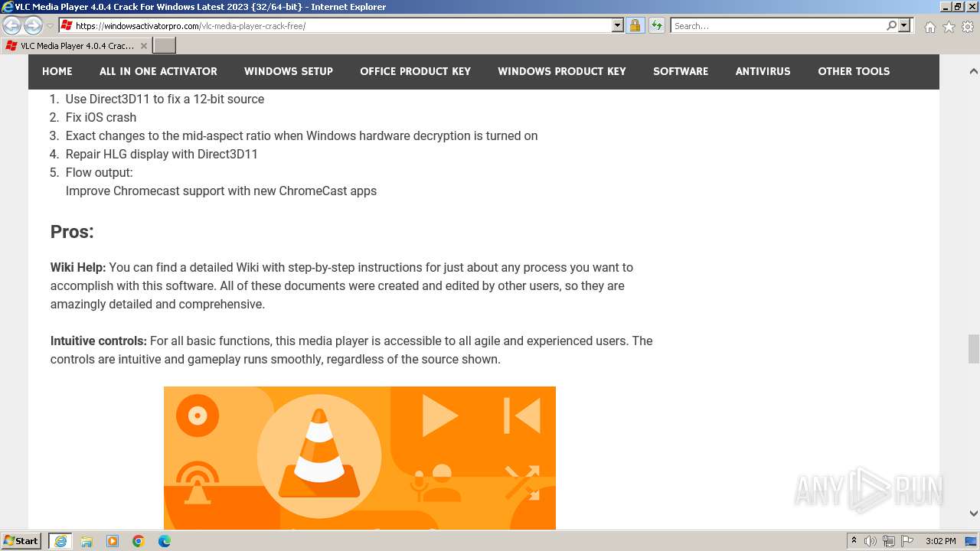Open the OTHER TOOLS menu item
The height and width of the screenshot is (551, 980).
click(x=854, y=71)
